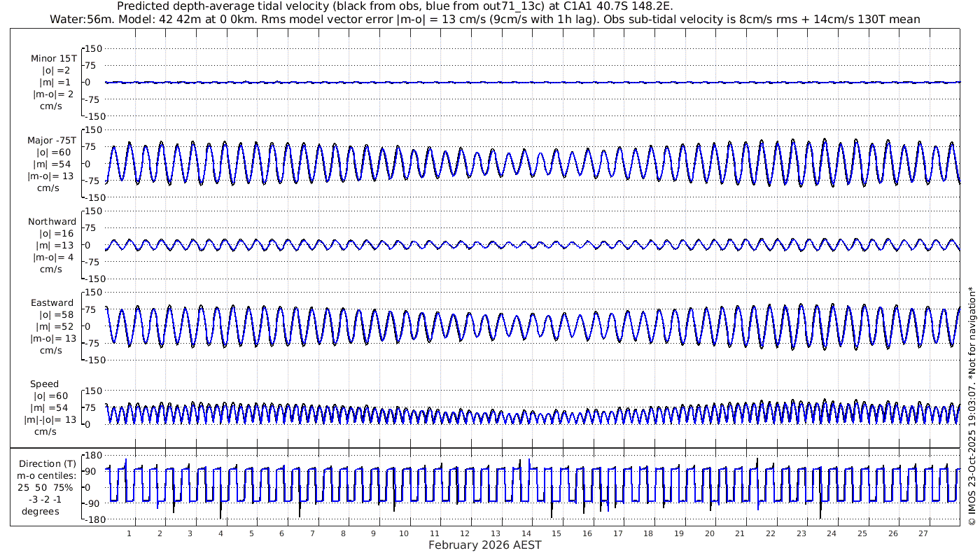Click the 'February 2026 AEST' x-axis label
This screenshot has height=560, width=980.
(484, 546)
